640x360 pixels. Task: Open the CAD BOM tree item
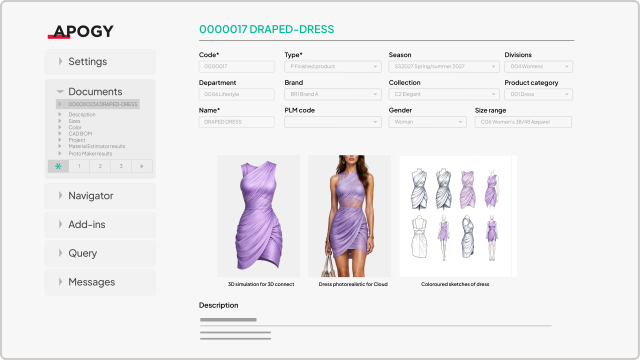pyautogui.click(x=80, y=133)
